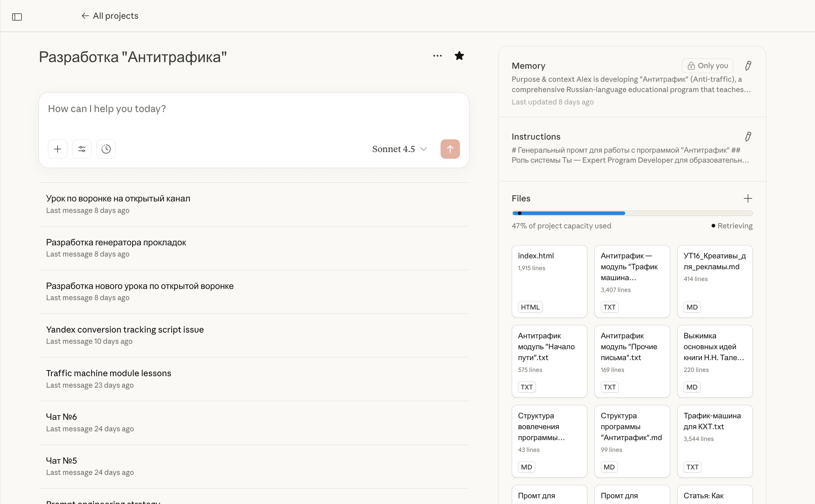Click the Only you visibility button
815x504 pixels.
tap(707, 66)
